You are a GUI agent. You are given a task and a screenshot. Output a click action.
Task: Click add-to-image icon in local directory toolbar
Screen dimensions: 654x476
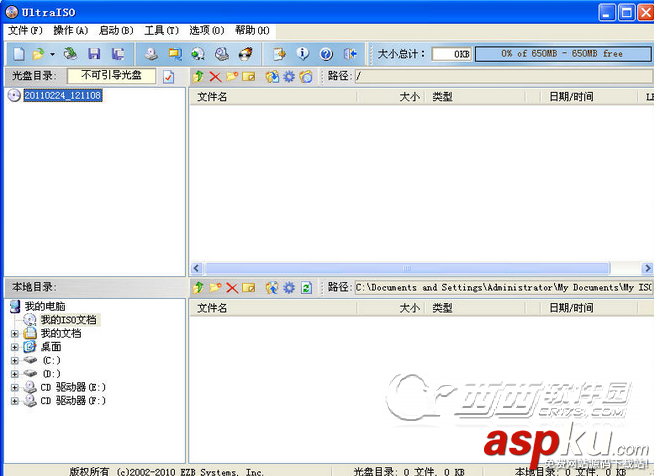272,287
